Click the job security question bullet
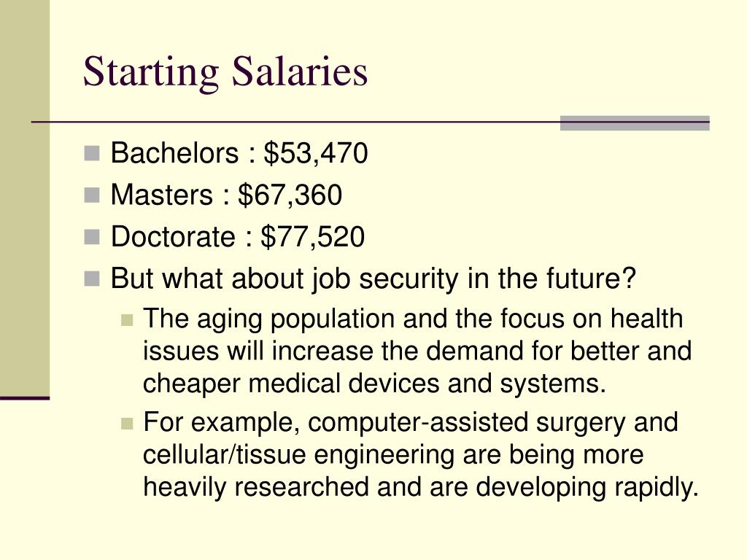 [373, 279]
